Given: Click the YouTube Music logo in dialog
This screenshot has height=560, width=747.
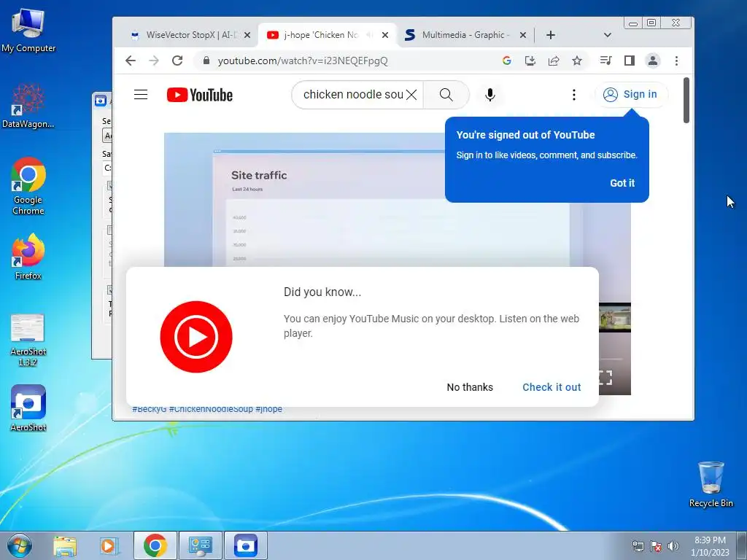Looking at the screenshot, I should [196, 337].
